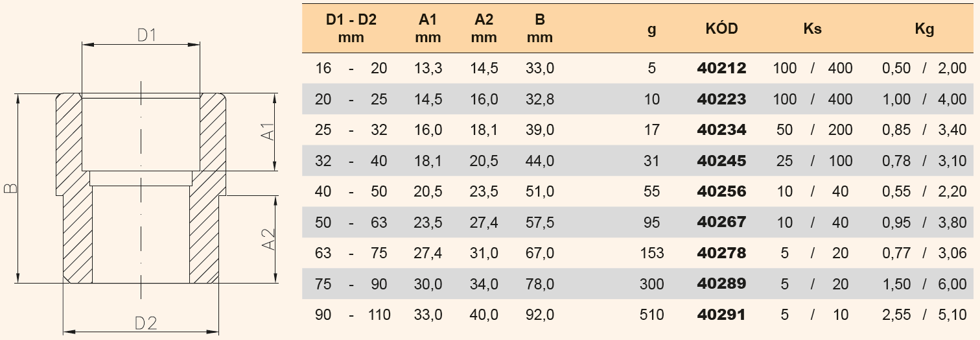Viewport: 980px width, 340px height.
Task: Select the A2 dimension label in drawing
Action: 268,239
